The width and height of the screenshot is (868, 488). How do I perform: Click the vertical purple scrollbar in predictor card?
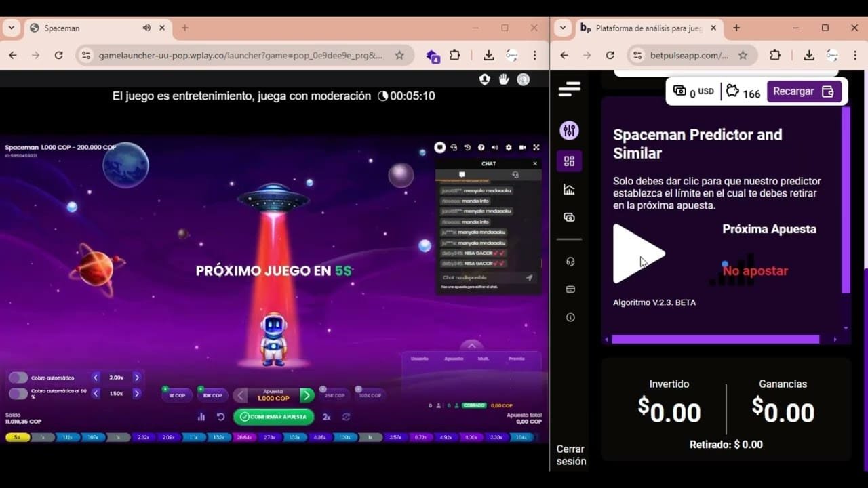[846, 200]
